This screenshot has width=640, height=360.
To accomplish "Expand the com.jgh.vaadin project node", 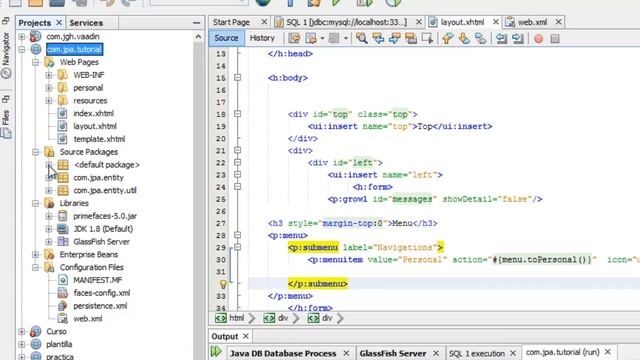I will [x=22, y=37].
